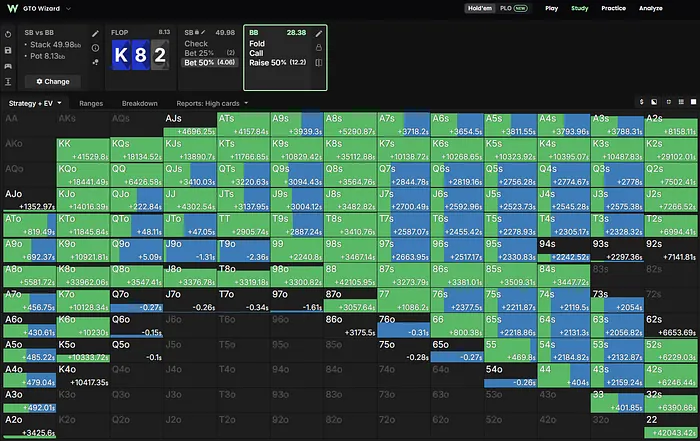Screen dimensions: 700x441
Task: Click the save floppy disk icon
Action: coord(8,50)
